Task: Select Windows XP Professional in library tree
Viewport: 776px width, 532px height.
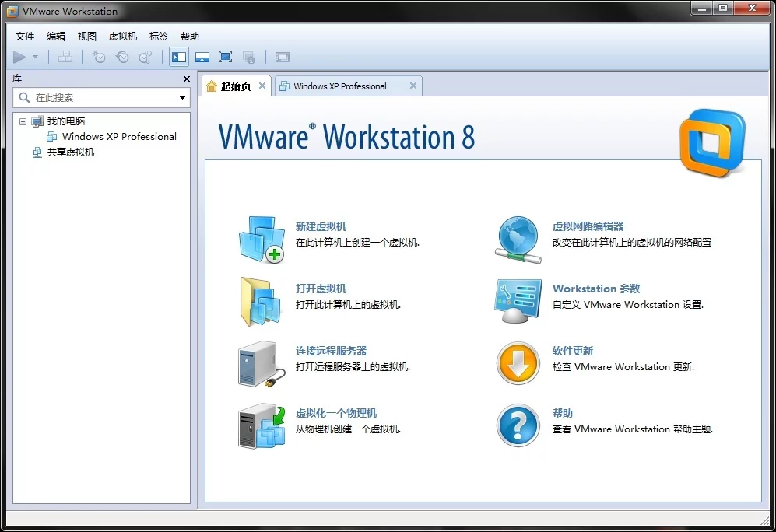Action: pyautogui.click(x=119, y=136)
